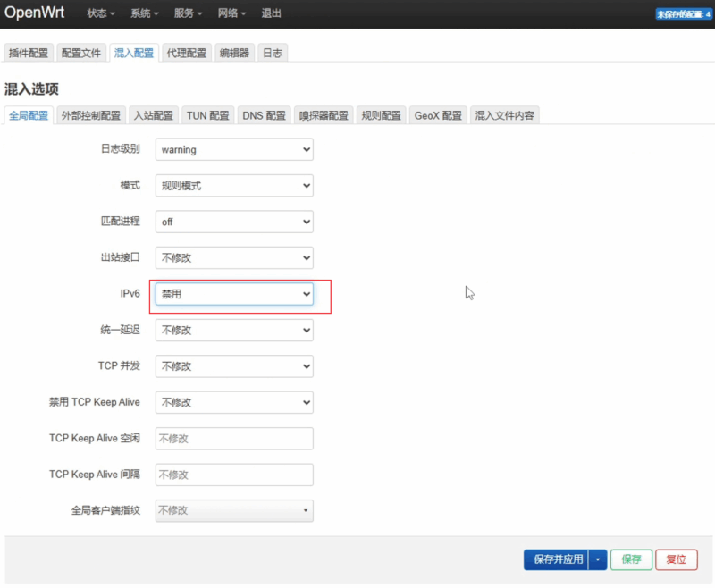Open the 日志级别 warning dropdown
The image size is (715, 588).
pyautogui.click(x=234, y=149)
